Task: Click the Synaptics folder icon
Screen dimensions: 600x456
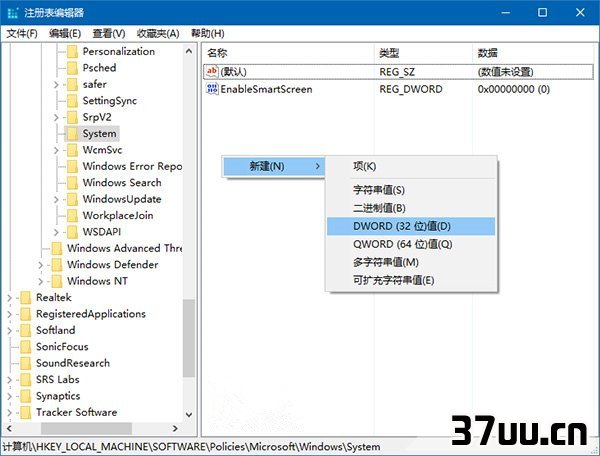Action: click(26, 396)
